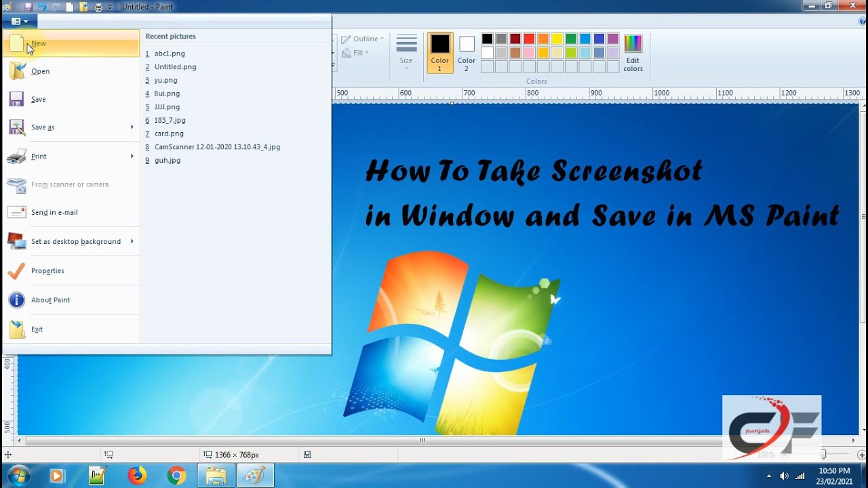The image size is (868, 488).
Task: Choose Save from the Paint menu
Action: (72, 100)
